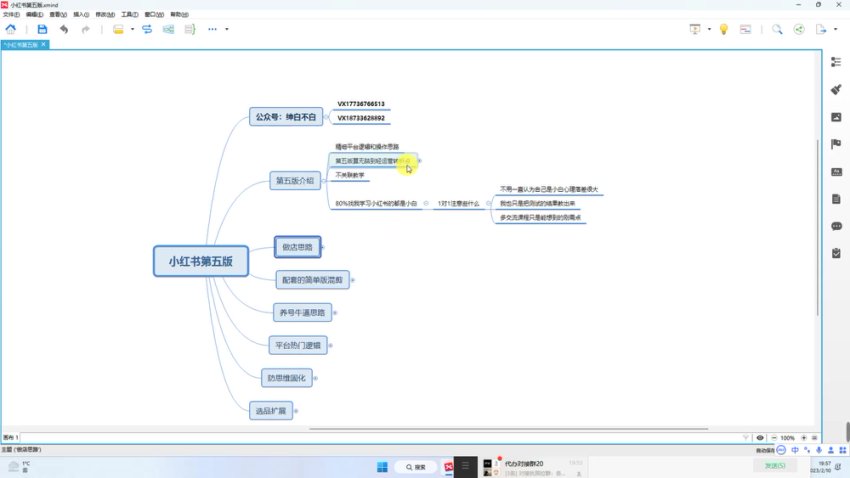Screen dimensions: 850x478
Task: Export the file with export icon
Action: tap(821, 29)
